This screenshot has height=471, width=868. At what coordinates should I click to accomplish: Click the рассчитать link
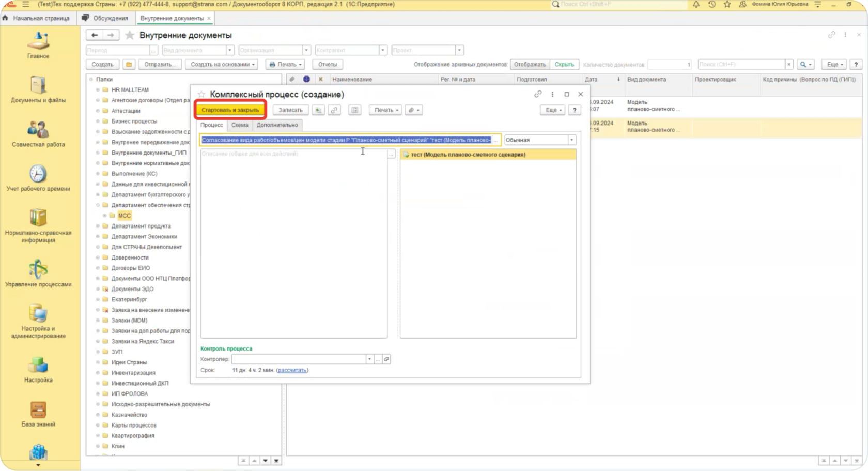292,370
